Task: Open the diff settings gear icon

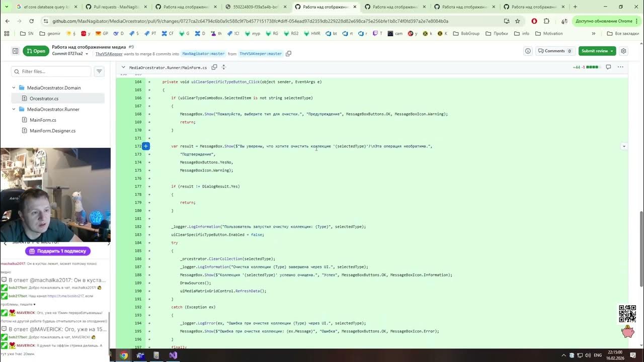Action: coord(624,51)
